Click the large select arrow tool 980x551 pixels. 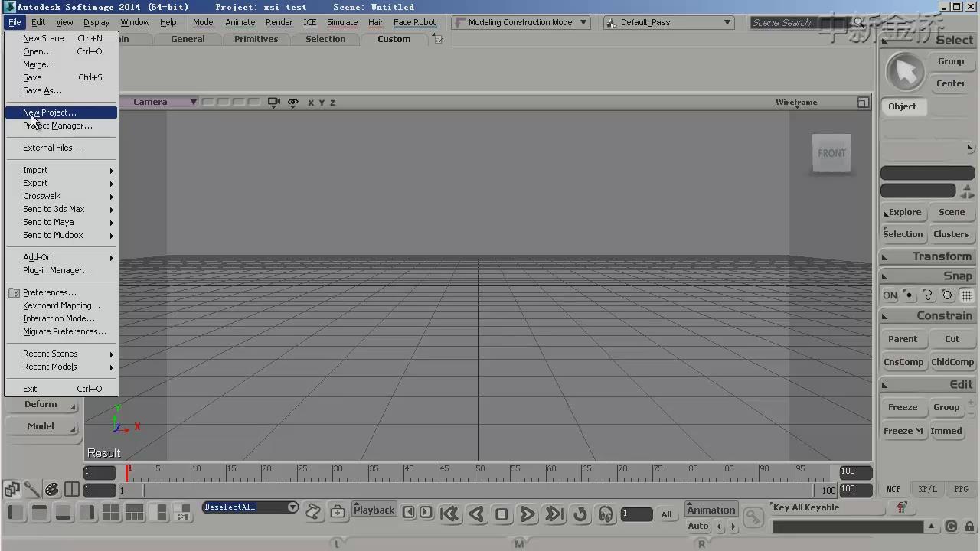[905, 72]
